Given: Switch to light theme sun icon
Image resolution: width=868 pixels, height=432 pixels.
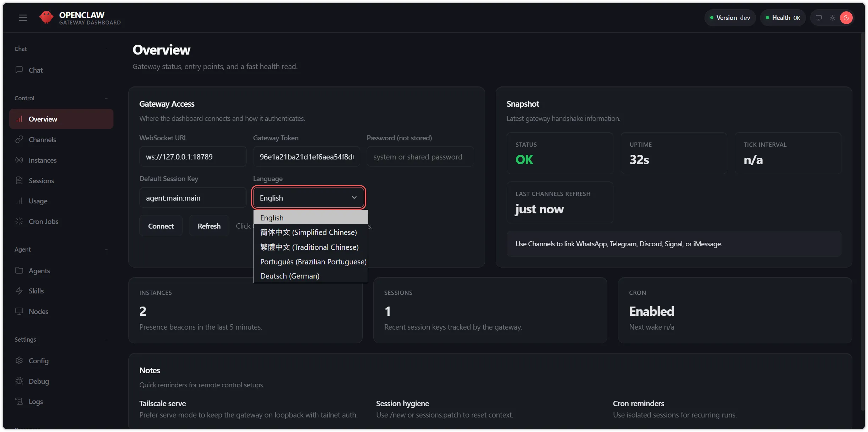Looking at the screenshot, I should pyautogui.click(x=833, y=18).
